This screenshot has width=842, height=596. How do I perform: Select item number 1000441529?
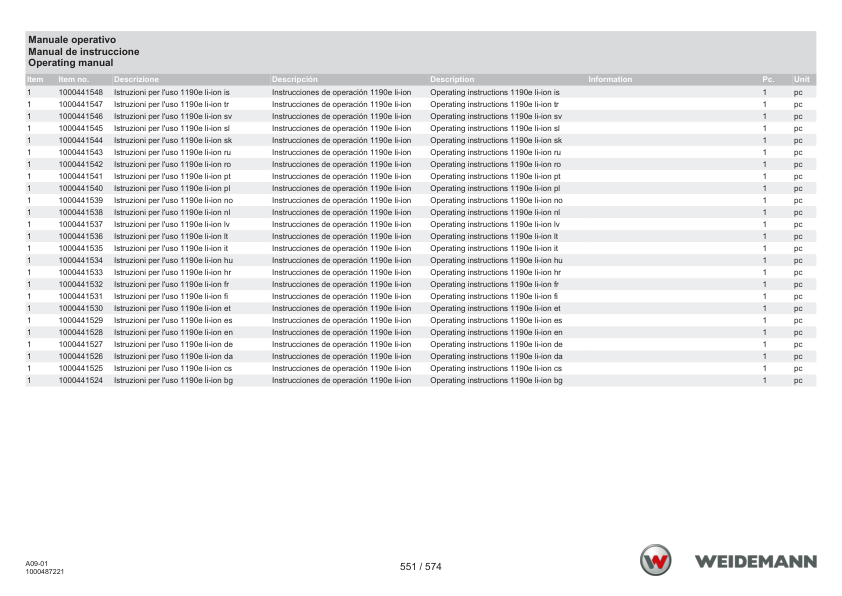81,320
